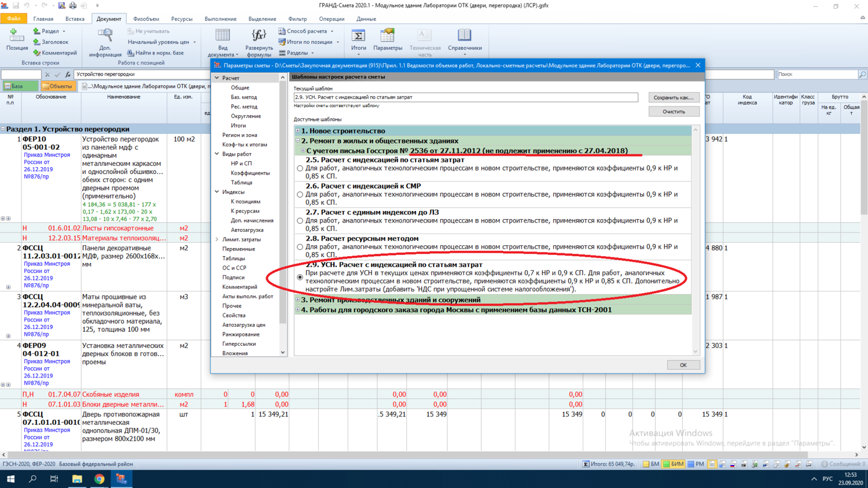This screenshot has height=488, width=868.
Task: Click the Развернуть формулы icon
Action: point(259,36)
